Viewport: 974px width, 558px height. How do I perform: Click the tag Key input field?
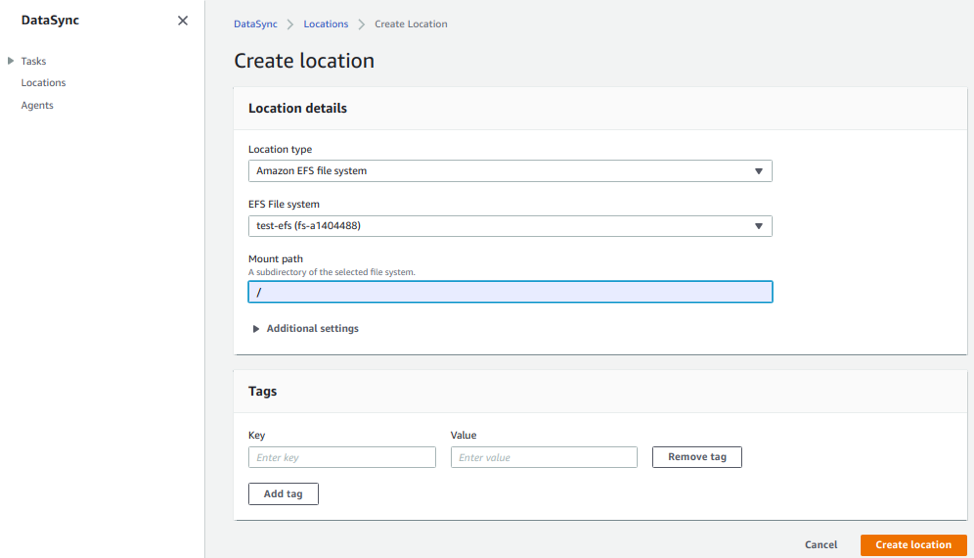pyautogui.click(x=341, y=457)
